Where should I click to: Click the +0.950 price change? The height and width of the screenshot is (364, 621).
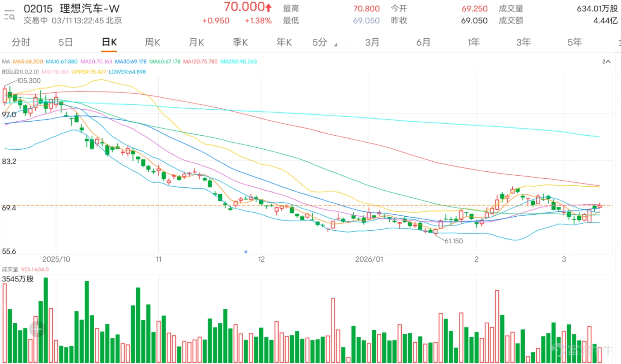point(216,21)
